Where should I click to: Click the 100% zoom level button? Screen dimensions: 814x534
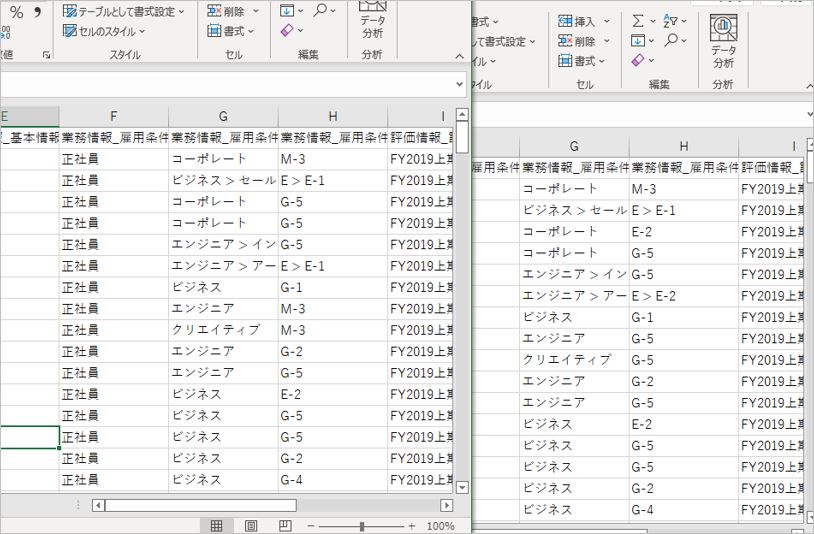(x=440, y=526)
